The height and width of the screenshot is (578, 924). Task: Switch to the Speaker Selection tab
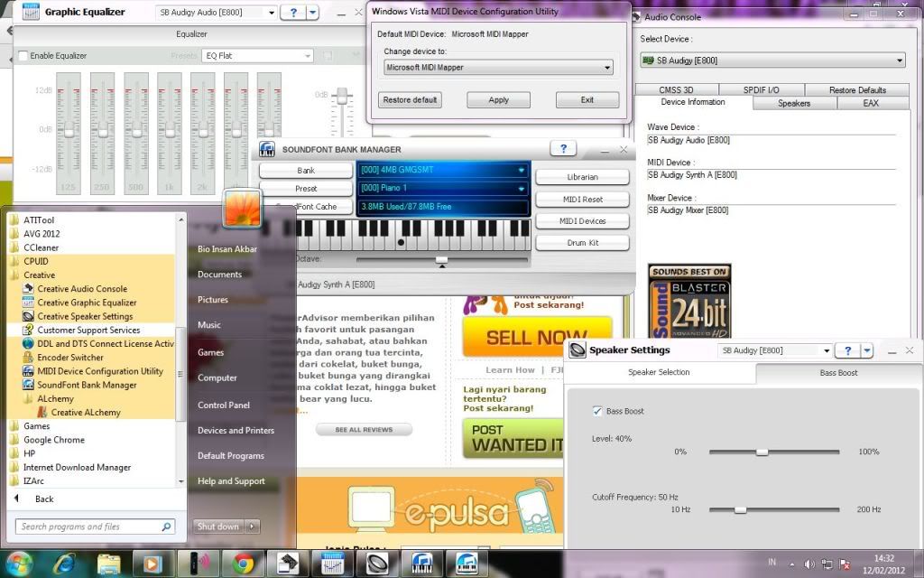[659, 372]
